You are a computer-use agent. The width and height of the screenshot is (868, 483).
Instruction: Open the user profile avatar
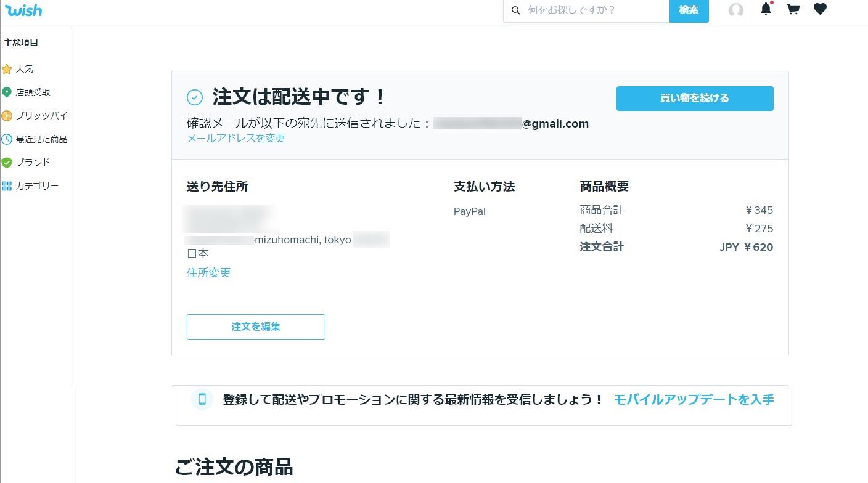point(736,10)
